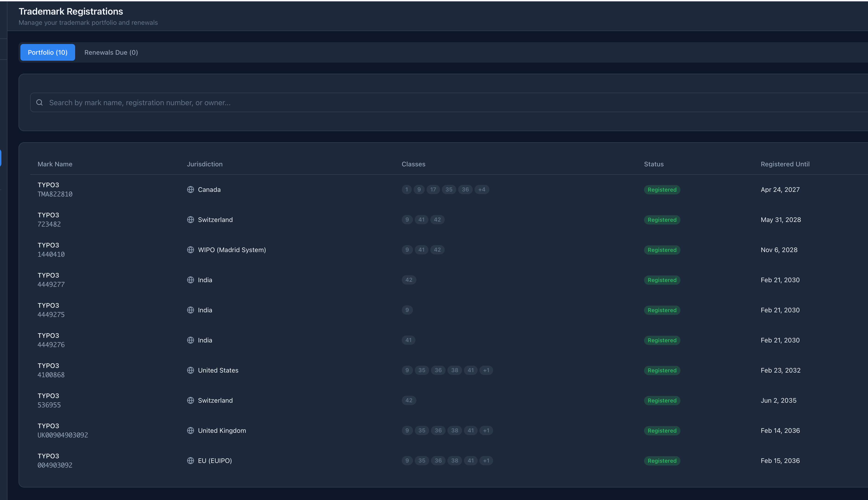Viewport: 868px width, 500px height.
Task: Click the globe icon beside United States
Action: 190,370
